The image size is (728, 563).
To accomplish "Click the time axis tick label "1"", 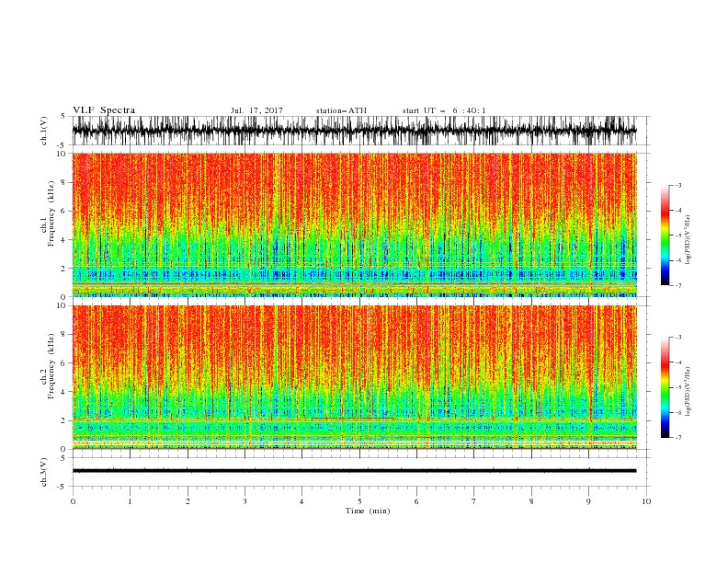I will (x=130, y=501).
